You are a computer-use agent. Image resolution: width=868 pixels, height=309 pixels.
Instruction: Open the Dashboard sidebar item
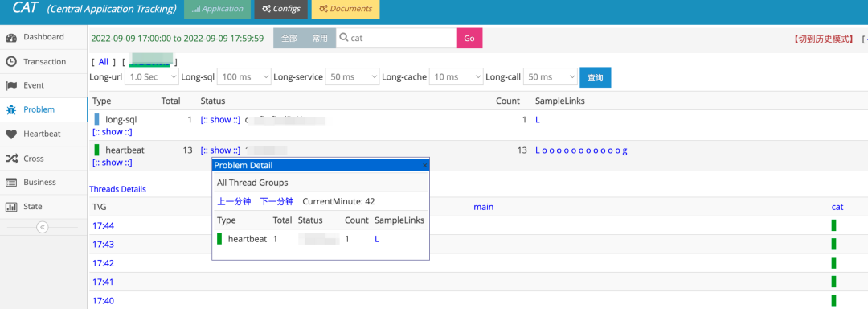pos(43,37)
